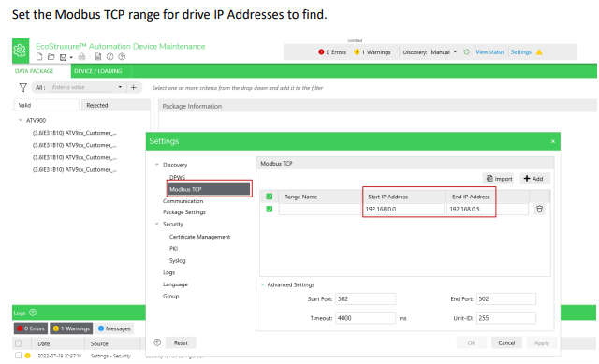
Task: Click the red 0 Errors status indicator at the top
Action: pos(332,52)
